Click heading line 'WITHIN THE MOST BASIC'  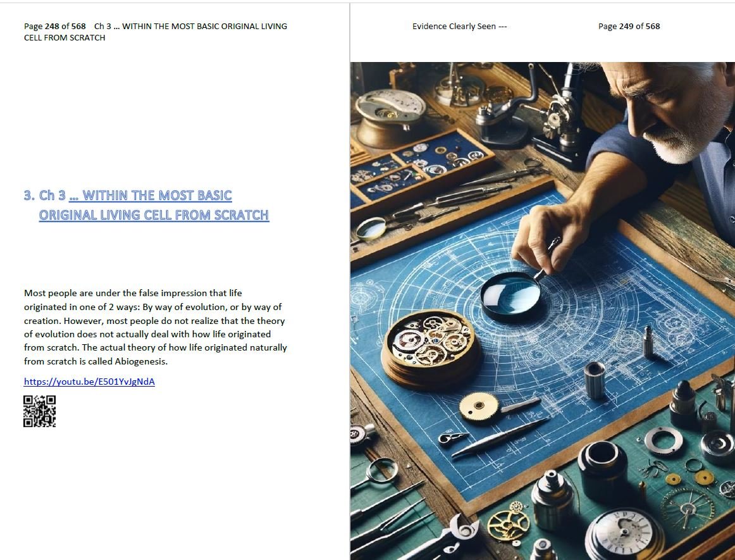[157, 195]
